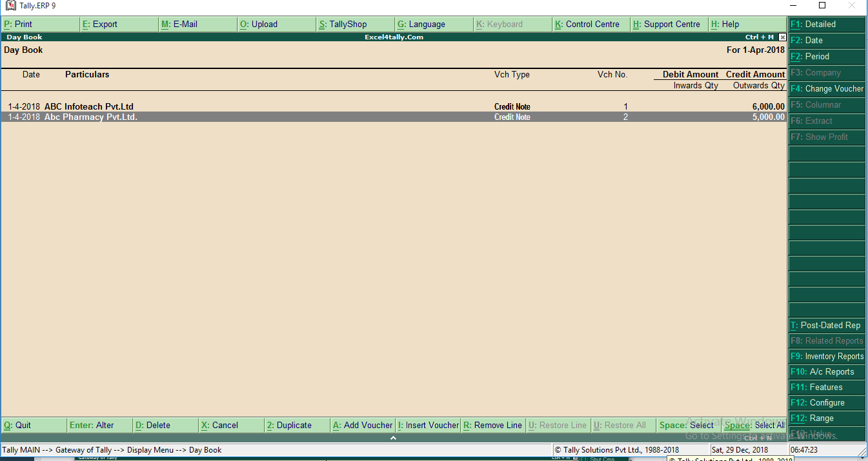Expand the bottom panel caret arrow
The width and height of the screenshot is (868, 461).
pos(393,438)
